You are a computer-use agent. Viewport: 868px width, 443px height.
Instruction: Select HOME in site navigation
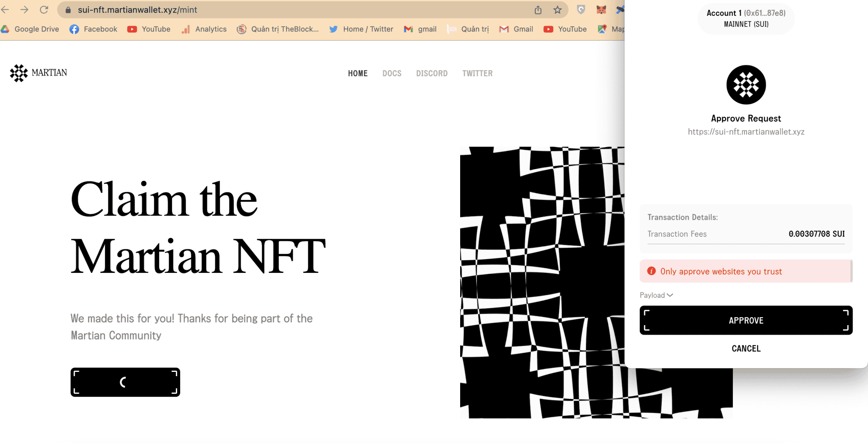358,73
